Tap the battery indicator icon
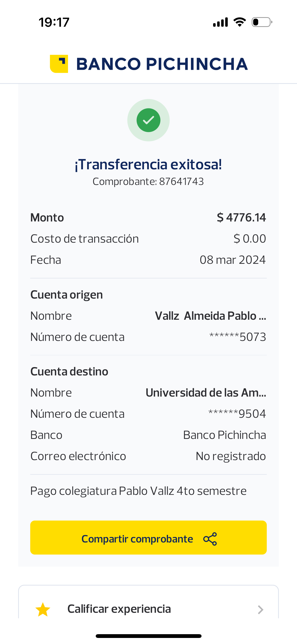Screen dimensions: 297x644 [x=262, y=22]
